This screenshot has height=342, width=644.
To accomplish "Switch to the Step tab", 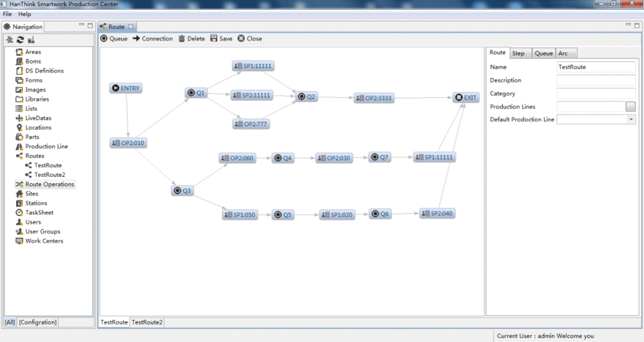I will [x=519, y=53].
